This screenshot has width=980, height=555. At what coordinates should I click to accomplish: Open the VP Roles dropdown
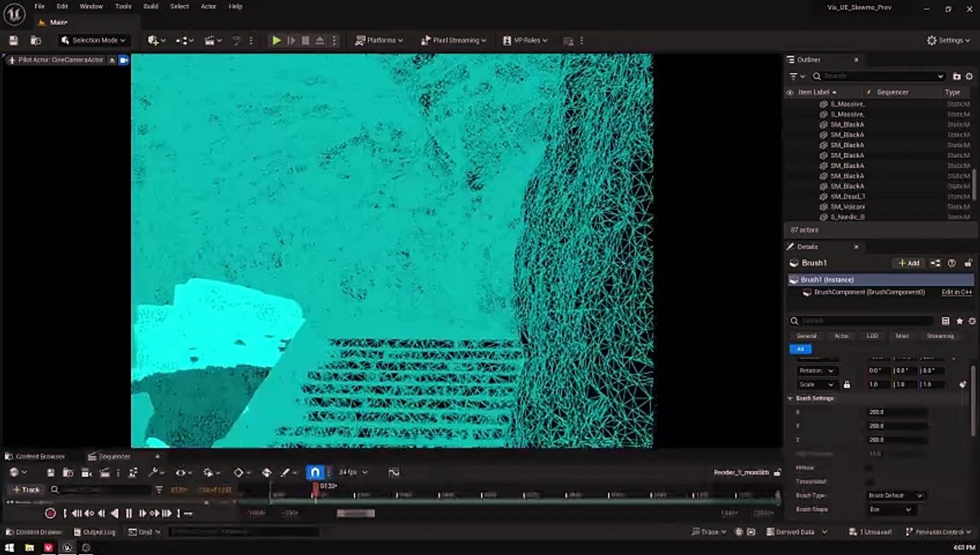(x=525, y=40)
